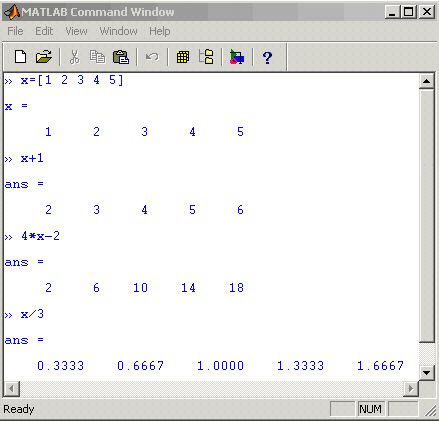Click the Copy toolbar icon
The image size is (439, 421).
tap(97, 57)
